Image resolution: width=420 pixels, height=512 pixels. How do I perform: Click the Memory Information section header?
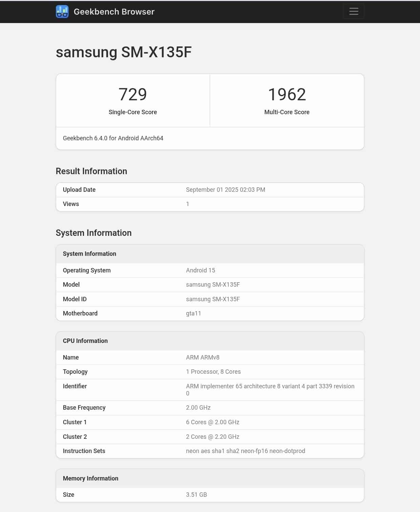pos(91,478)
